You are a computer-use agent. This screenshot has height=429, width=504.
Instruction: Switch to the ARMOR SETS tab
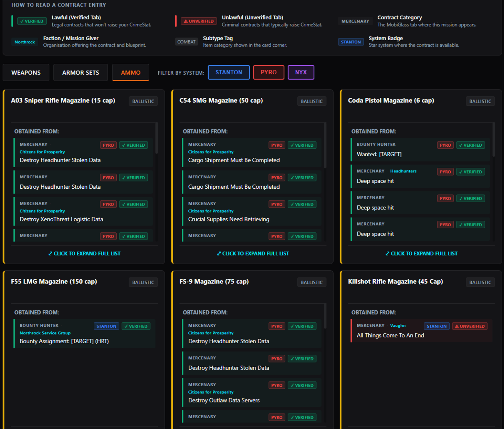tap(81, 72)
